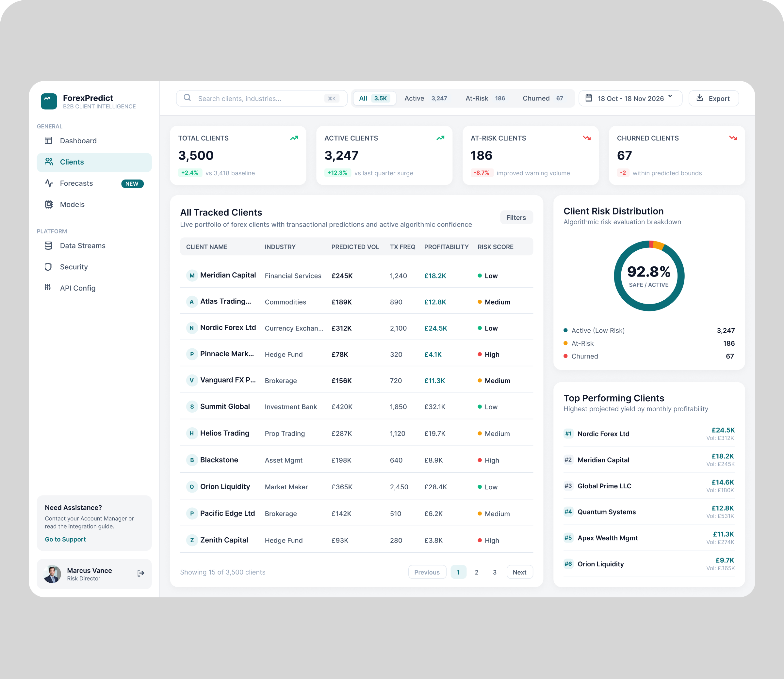784x679 pixels.
Task: Switch to the Churned 67 tab
Action: point(543,99)
